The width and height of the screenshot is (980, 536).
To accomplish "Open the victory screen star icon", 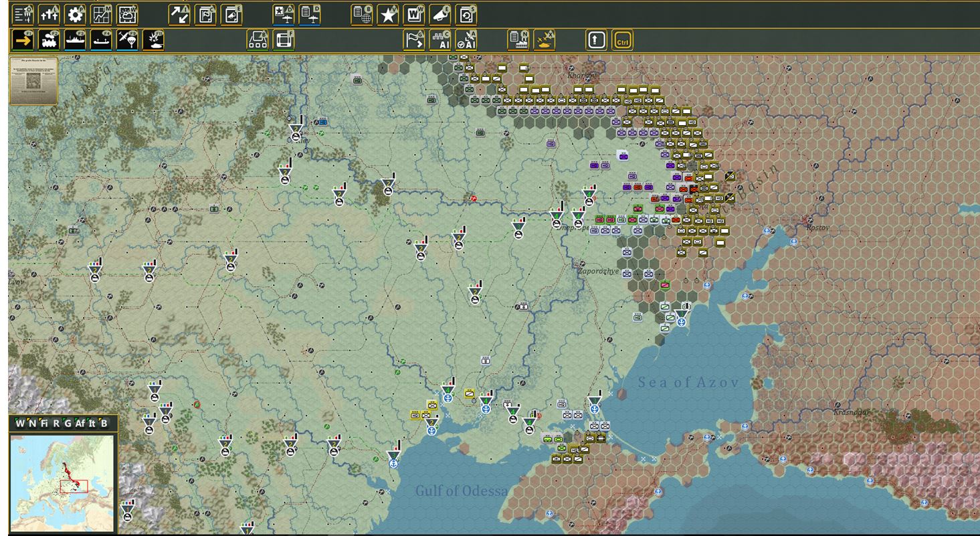I will pyautogui.click(x=388, y=15).
